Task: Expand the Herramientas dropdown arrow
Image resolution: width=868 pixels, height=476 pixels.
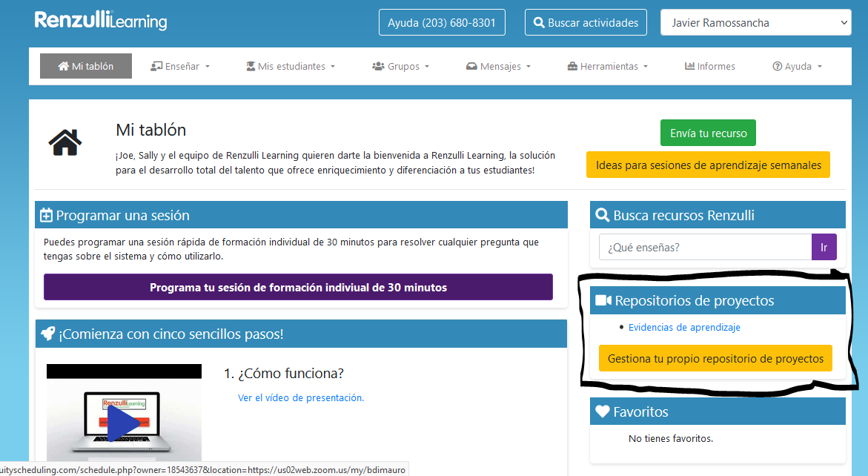Action: [x=646, y=67]
